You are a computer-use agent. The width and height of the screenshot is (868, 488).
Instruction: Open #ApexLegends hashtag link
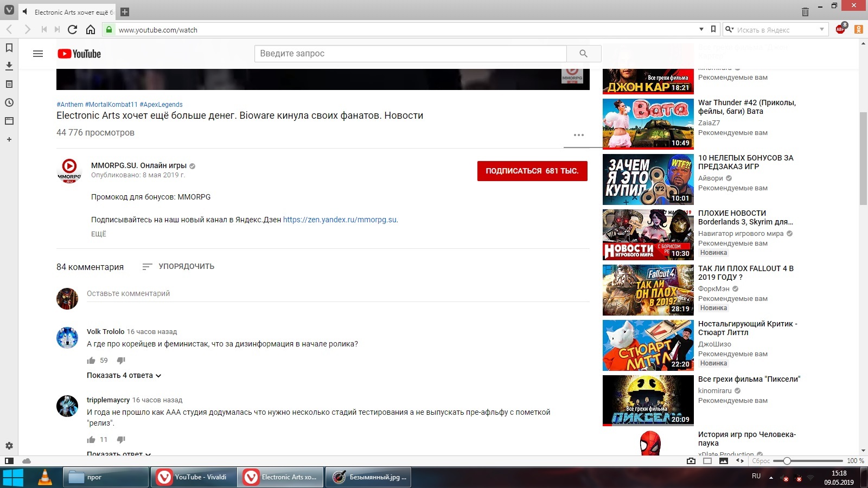click(161, 104)
